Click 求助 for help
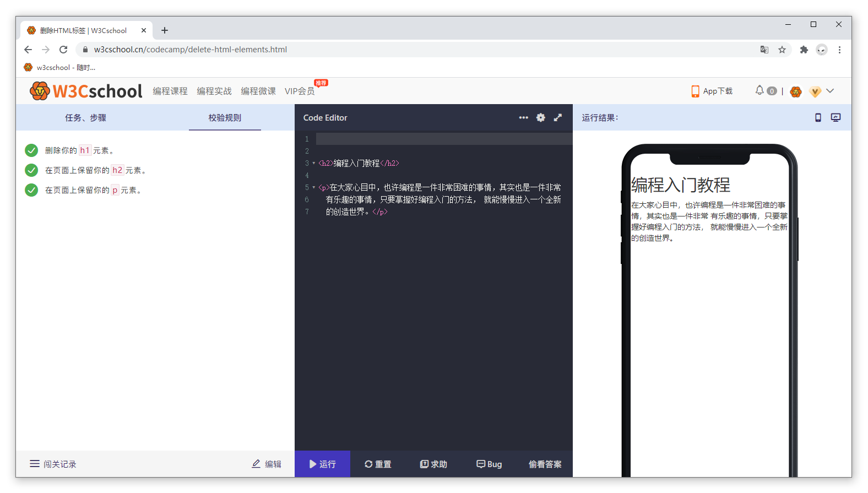The width and height of the screenshot is (868, 493). tap(433, 464)
